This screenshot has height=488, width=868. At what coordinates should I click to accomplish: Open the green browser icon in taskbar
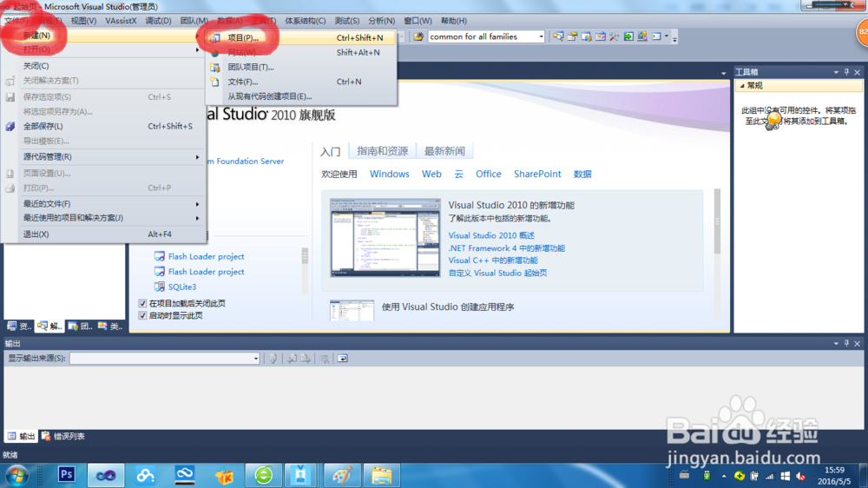pyautogui.click(x=264, y=475)
